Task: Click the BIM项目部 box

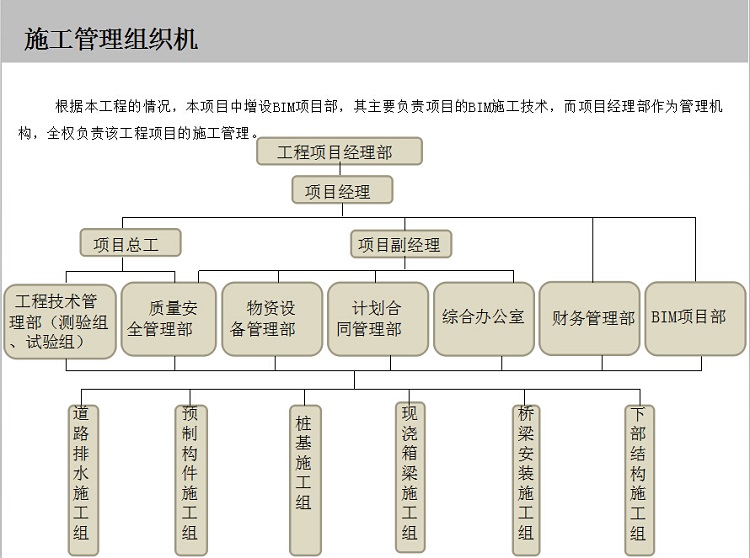Action: click(x=695, y=318)
